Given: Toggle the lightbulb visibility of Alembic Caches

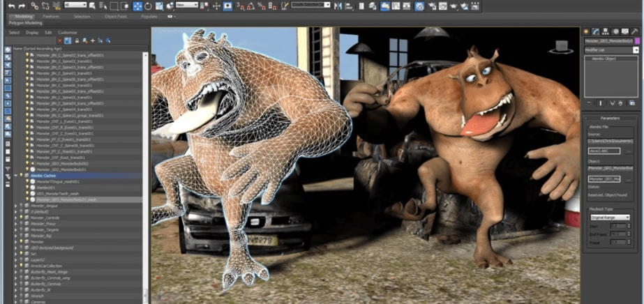Looking at the screenshot, I should (x=22, y=175).
